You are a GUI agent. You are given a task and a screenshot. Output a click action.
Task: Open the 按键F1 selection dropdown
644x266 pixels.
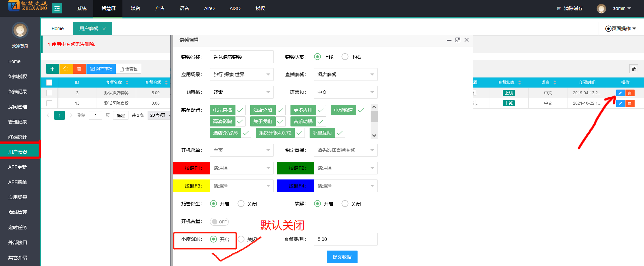(x=241, y=168)
